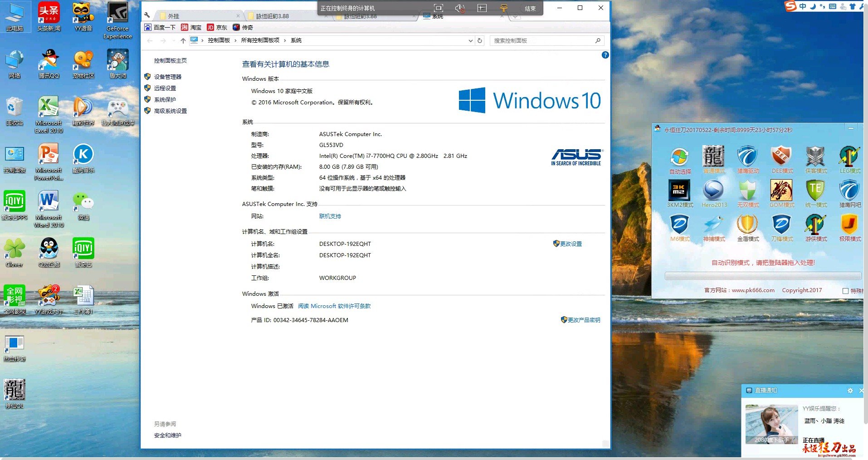868x460 pixels.
Task: Switch to the 系统 tab
Action: point(463,17)
